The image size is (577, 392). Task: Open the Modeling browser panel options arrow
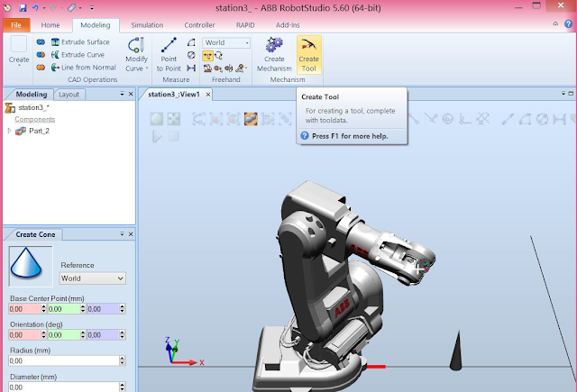click(x=123, y=94)
